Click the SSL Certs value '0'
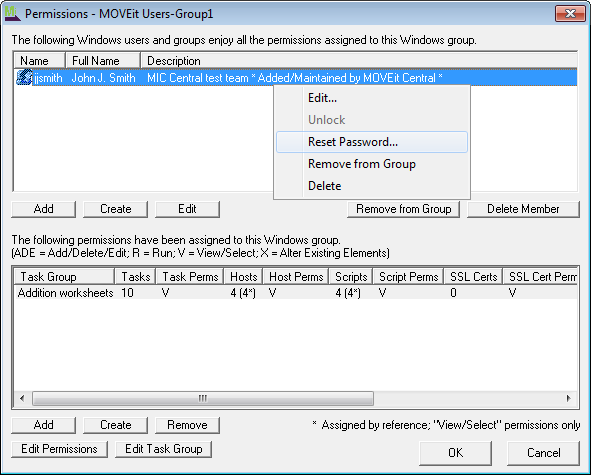 [453, 293]
